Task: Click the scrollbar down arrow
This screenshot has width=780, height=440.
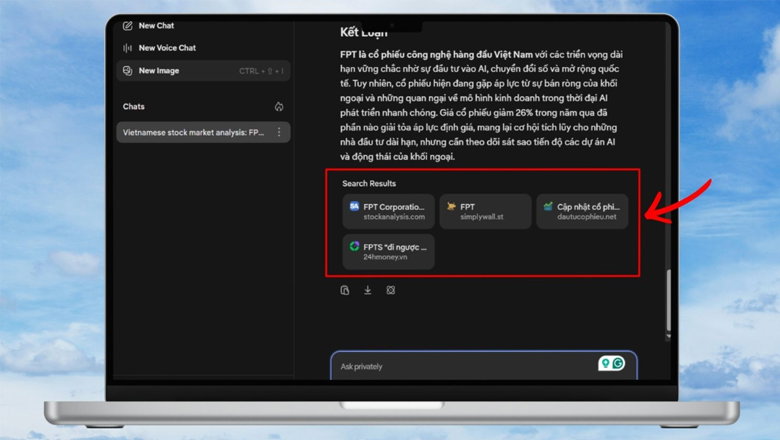Action: [x=668, y=337]
